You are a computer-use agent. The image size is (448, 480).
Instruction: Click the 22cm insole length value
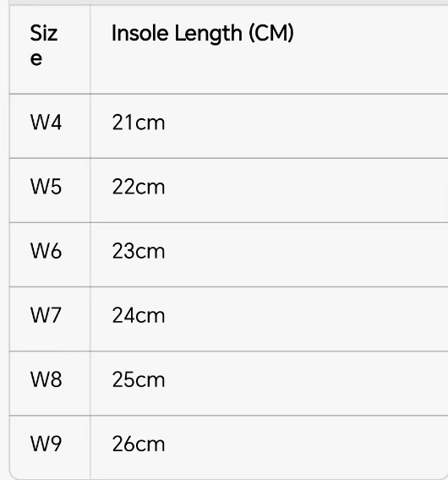coord(139,187)
